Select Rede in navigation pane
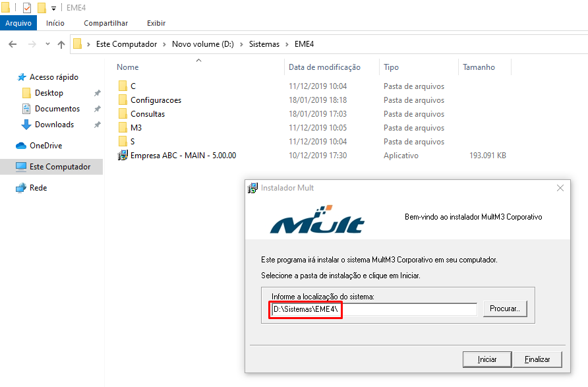Image resolution: width=588 pixels, height=387 pixels. (x=38, y=188)
